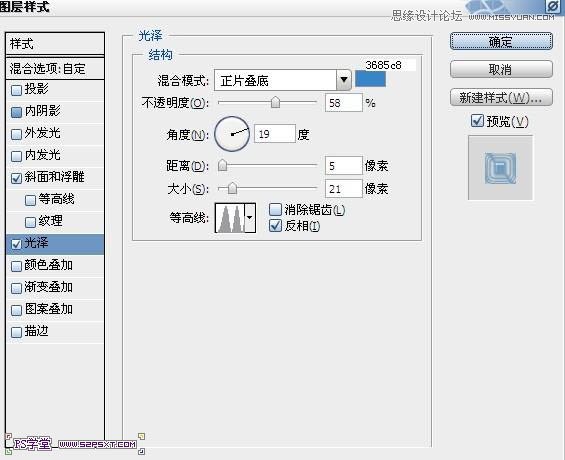This screenshot has height=460, width=565.
Task: Focus the size value field 21
Action: tap(343, 188)
